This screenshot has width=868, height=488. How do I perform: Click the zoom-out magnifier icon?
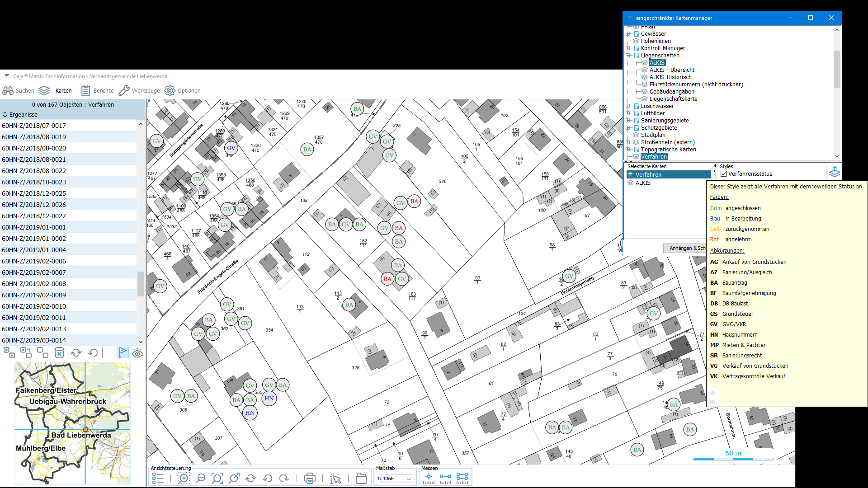coord(201,478)
